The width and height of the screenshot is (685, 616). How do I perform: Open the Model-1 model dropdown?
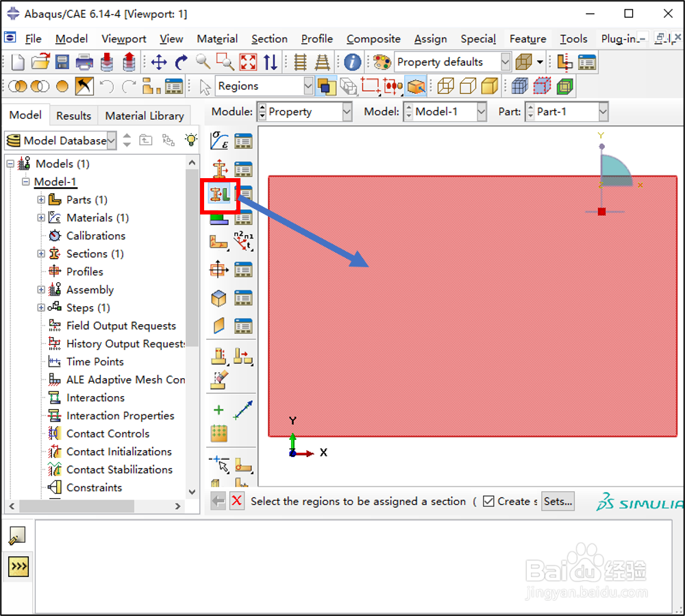pyautogui.click(x=482, y=112)
